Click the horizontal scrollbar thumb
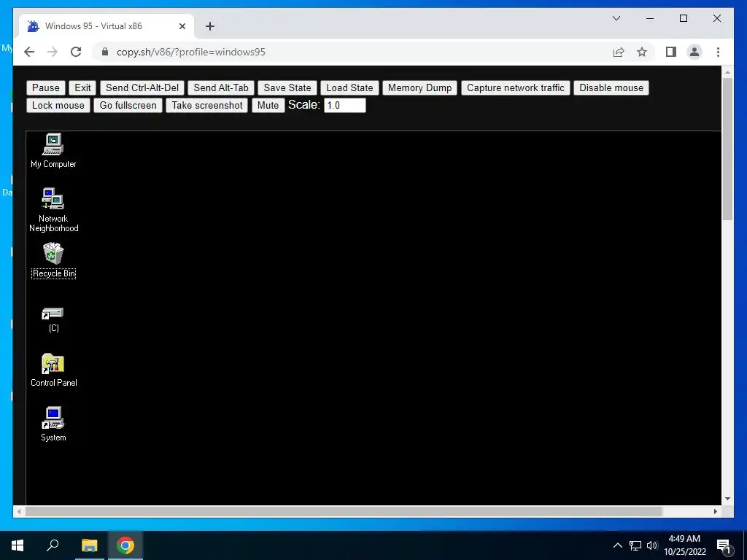747x560 pixels. coord(344,511)
